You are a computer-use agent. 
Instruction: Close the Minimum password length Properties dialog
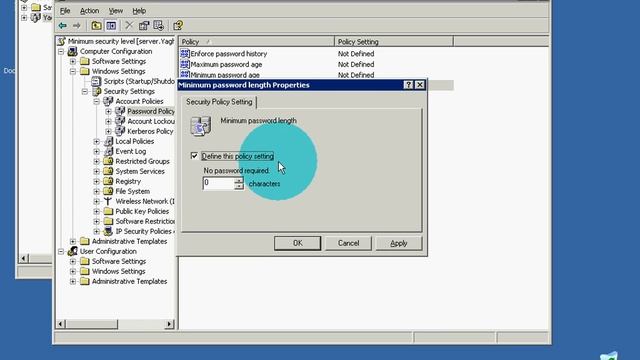pos(420,85)
